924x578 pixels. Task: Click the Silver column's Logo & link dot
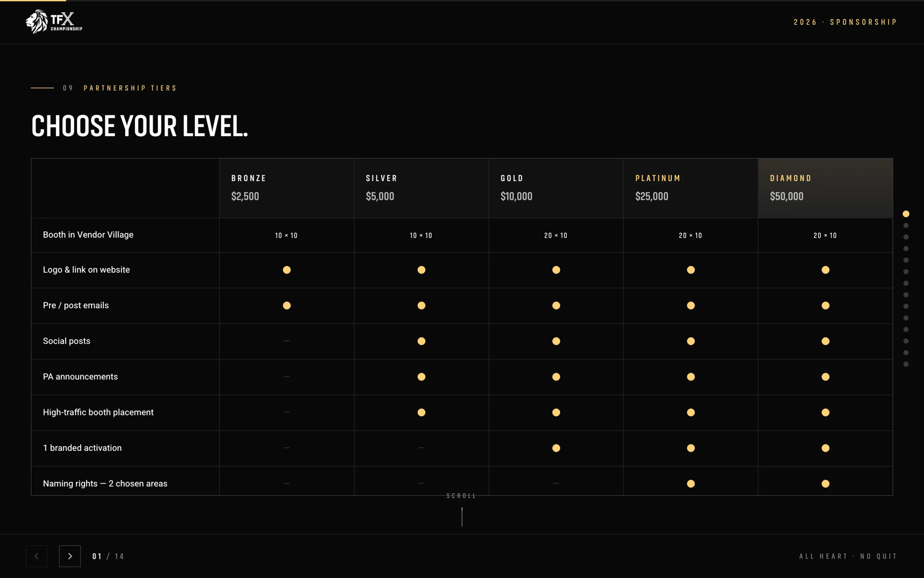421,270
